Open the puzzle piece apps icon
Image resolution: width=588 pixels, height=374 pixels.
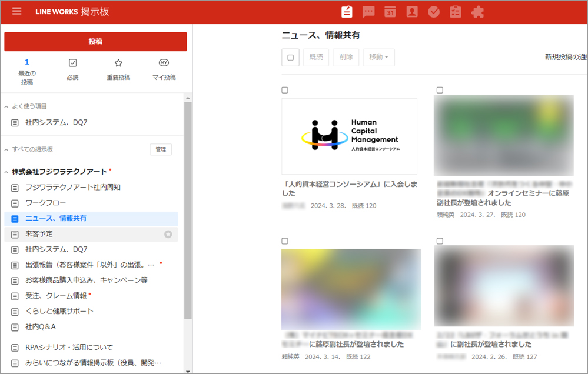click(x=477, y=12)
